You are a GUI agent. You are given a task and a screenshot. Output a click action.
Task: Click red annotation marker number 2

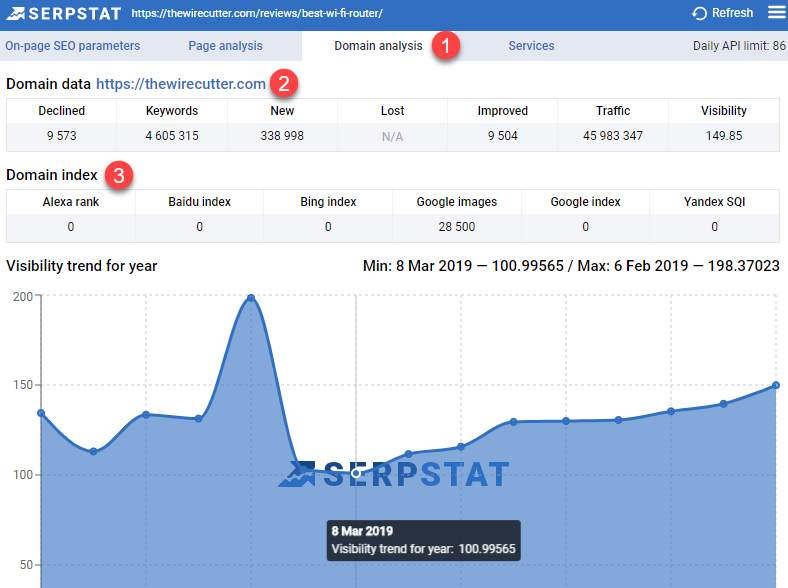pyautogui.click(x=284, y=84)
